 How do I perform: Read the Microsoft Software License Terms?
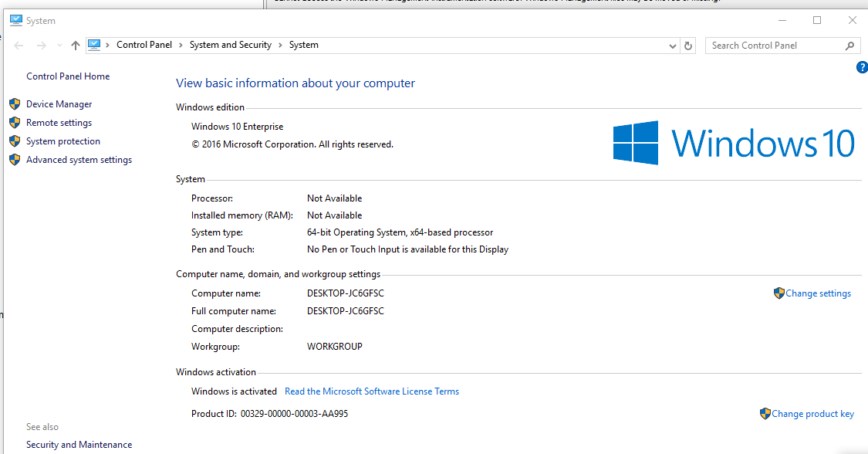coord(372,391)
